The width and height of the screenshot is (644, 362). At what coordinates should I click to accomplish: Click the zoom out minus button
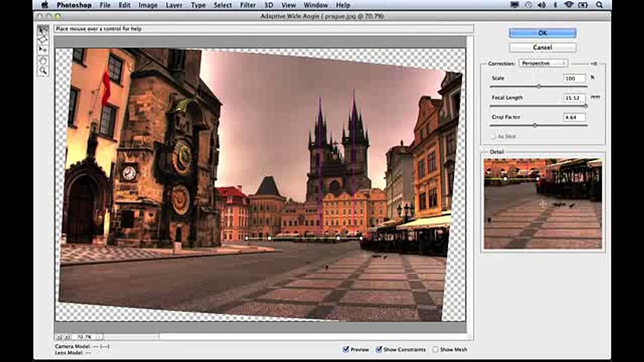click(59, 336)
